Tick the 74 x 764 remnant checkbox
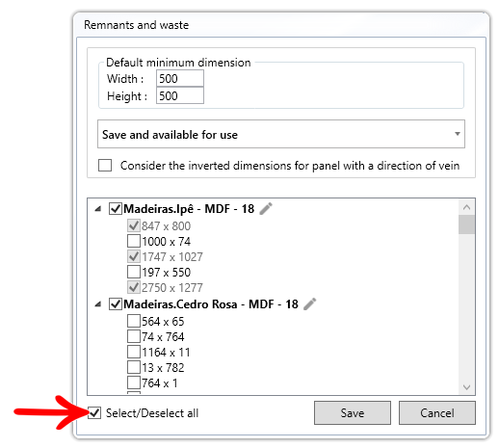The image size is (499, 448). [x=134, y=336]
